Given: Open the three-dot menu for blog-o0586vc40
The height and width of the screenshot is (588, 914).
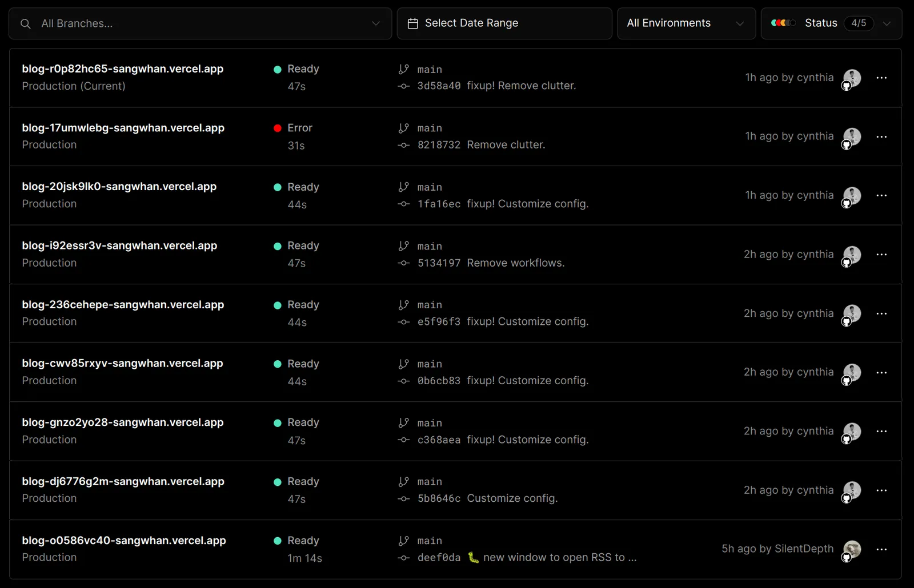Looking at the screenshot, I should click(881, 550).
